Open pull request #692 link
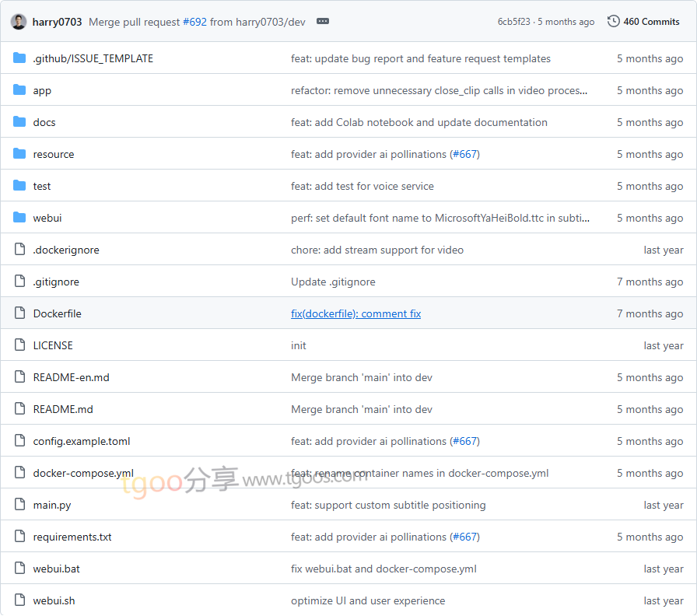The height and width of the screenshot is (616, 697). (194, 22)
